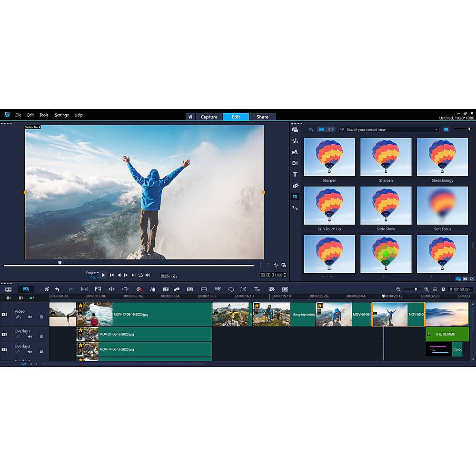Switch to the Share tab
This screenshot has width=476, height=476.
tap(262, 117)
